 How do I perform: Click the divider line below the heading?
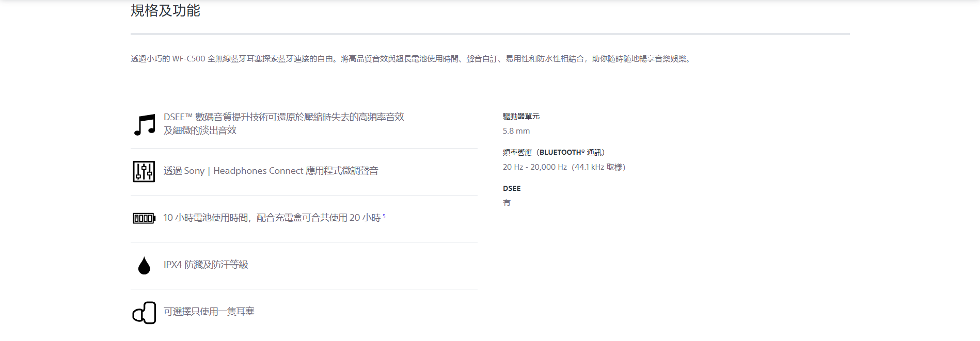489,34
